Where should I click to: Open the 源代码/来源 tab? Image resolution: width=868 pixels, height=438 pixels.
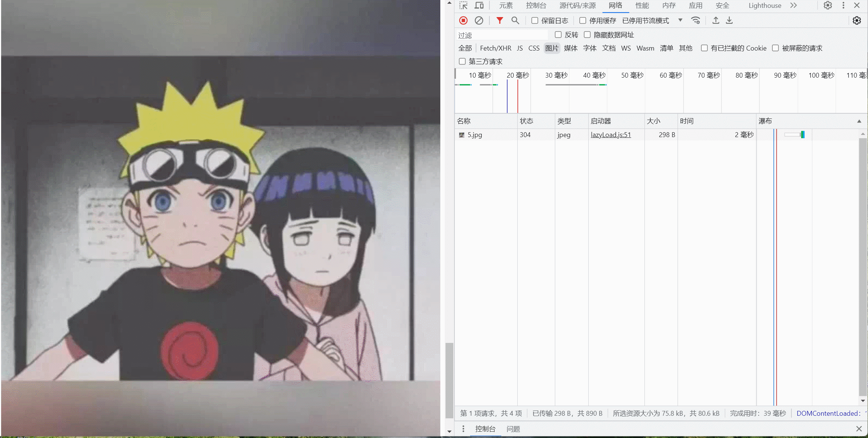(x=578, y=6)
